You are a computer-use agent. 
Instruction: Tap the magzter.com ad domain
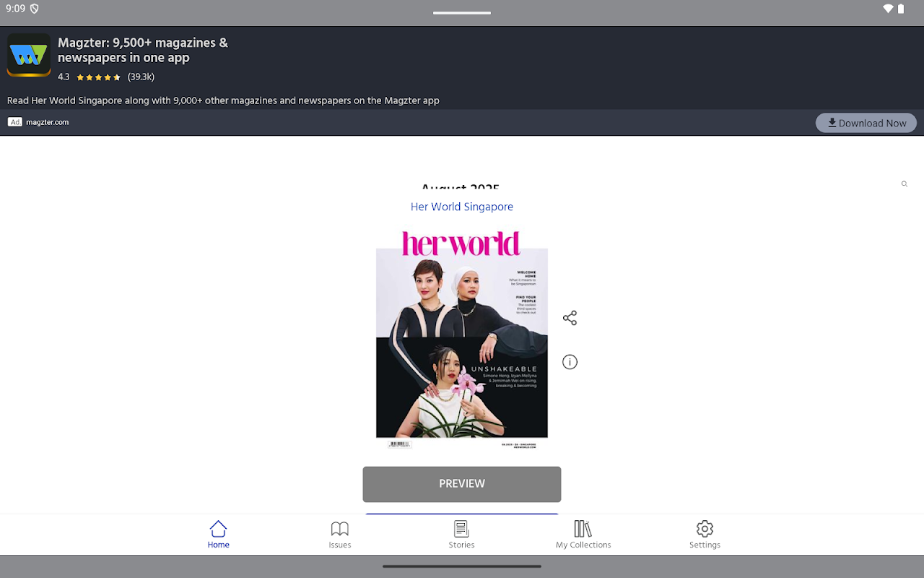tap(48, 122)
